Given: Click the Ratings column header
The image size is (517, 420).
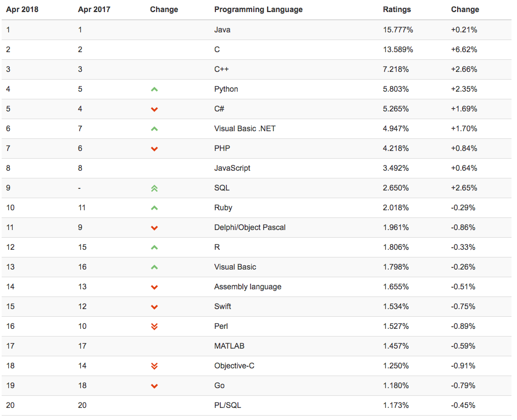Looking at the screenshot, I should tap(397, 9).
